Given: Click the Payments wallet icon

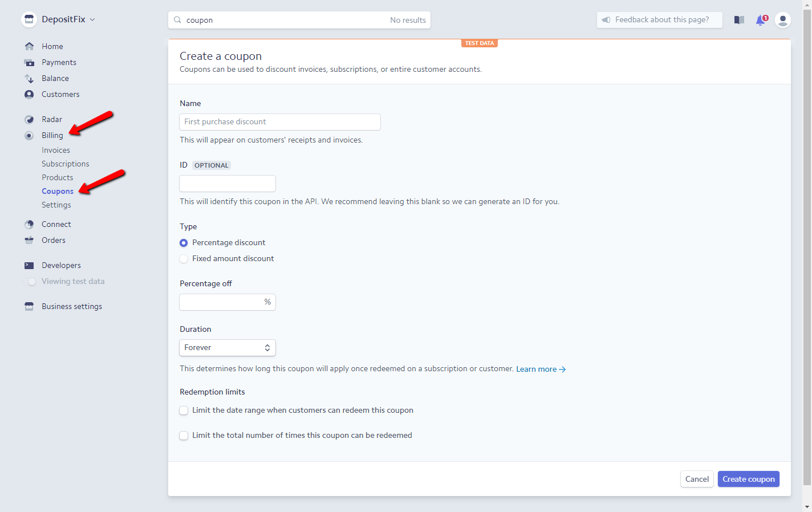Looking at the screenshot, I should 29,62.
